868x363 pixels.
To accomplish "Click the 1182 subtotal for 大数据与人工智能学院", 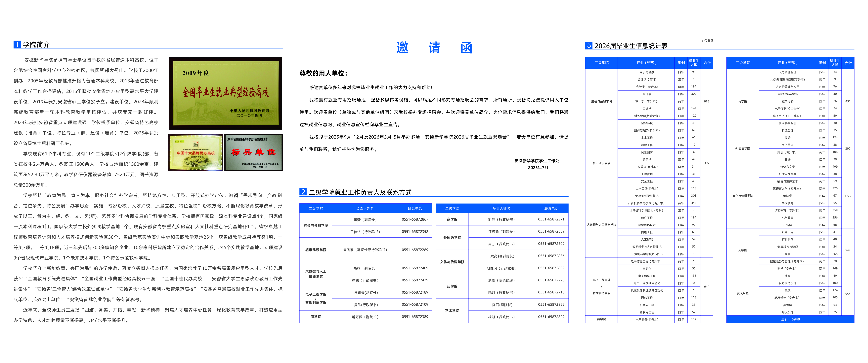I will coord(707,225).
